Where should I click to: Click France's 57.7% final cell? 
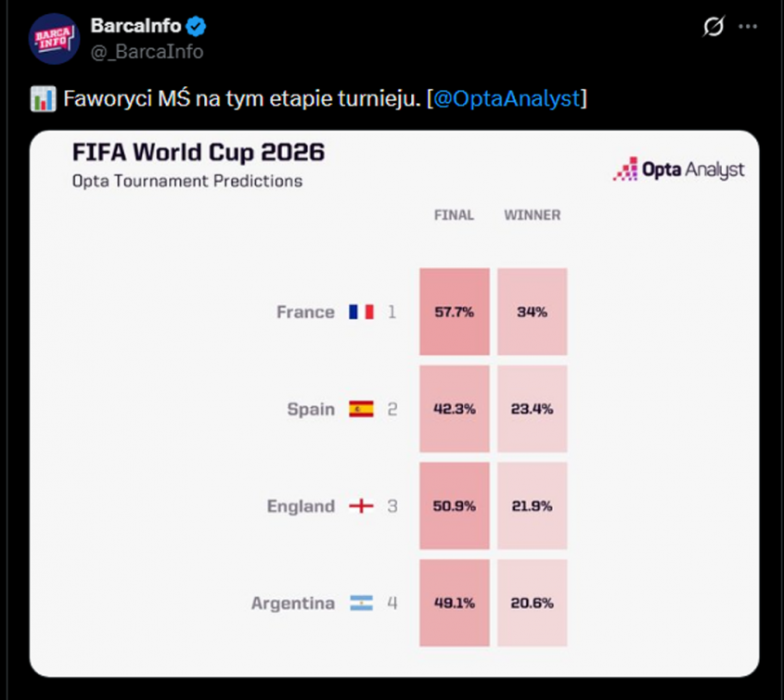pos(455,312)
